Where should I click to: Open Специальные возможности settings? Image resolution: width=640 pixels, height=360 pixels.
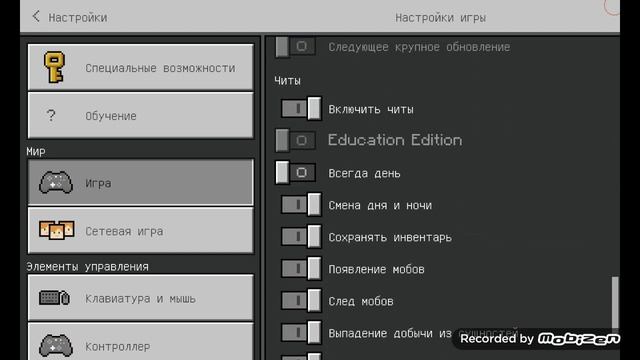coord(140,67)
